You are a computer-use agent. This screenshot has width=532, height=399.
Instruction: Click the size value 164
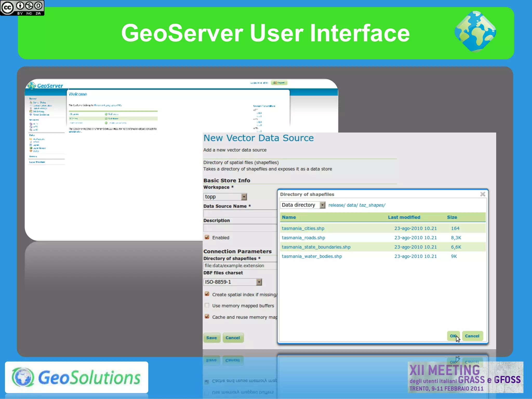coord(455,228)
